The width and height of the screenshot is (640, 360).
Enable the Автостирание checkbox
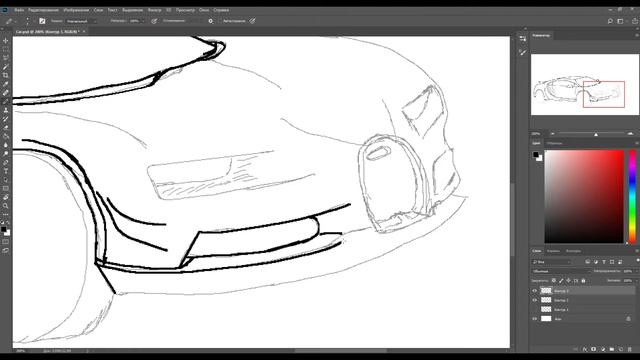220,21
